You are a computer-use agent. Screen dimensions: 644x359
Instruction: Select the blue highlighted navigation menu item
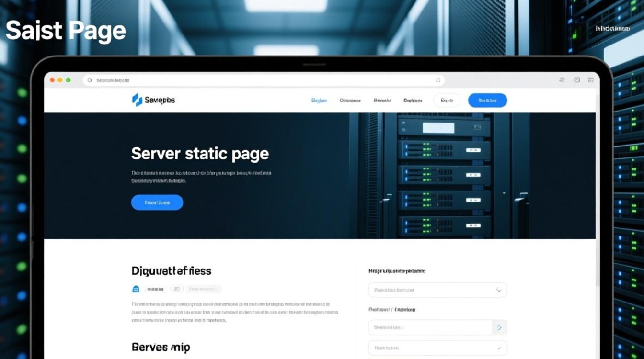pyautogui.click(x=319, y=101)
